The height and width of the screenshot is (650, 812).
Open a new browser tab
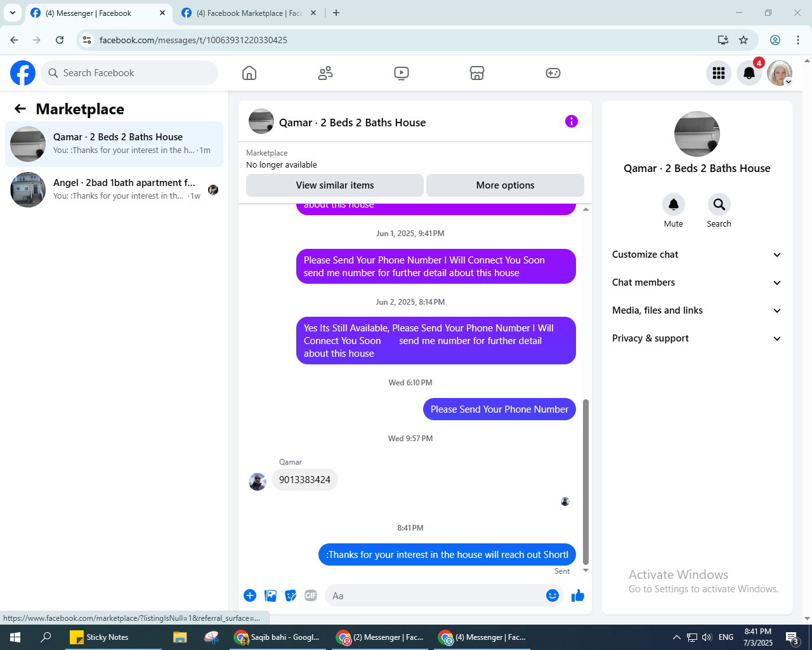pyautogui.click(x=336, y=13)
